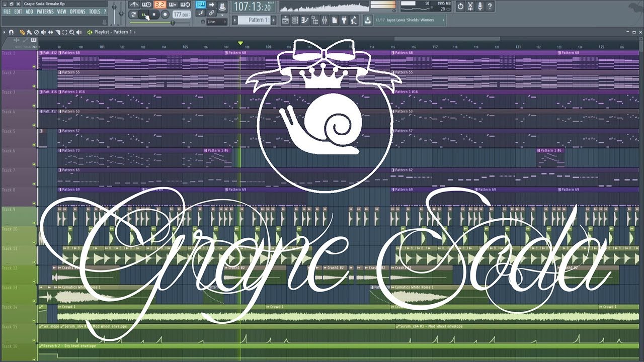
Task: Select the playlist delete tool
Action: tap(36, 32)
